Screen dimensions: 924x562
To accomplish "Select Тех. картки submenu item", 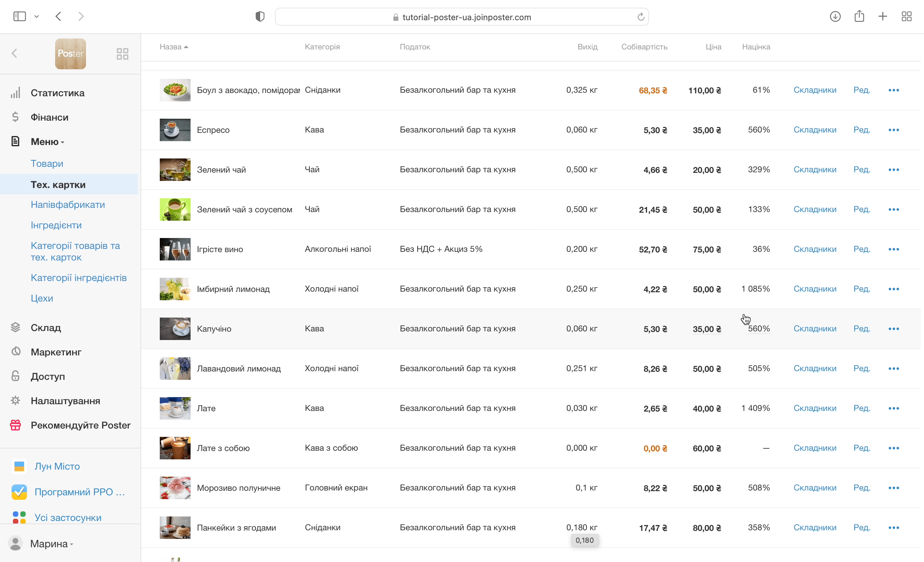I will tap(69, 184).
